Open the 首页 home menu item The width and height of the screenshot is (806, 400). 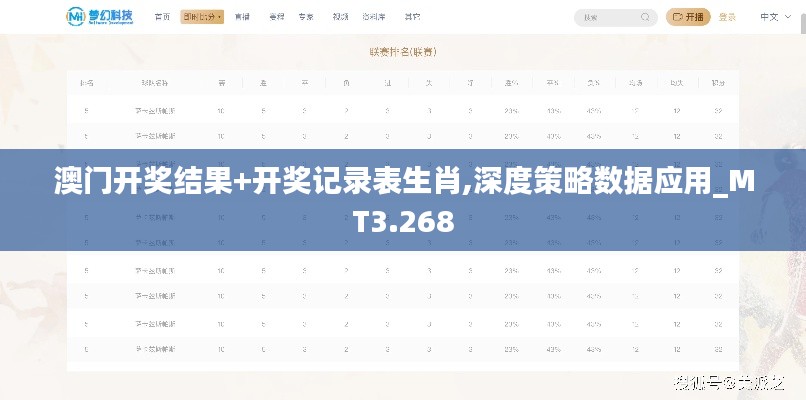click(x=162, y=17)
